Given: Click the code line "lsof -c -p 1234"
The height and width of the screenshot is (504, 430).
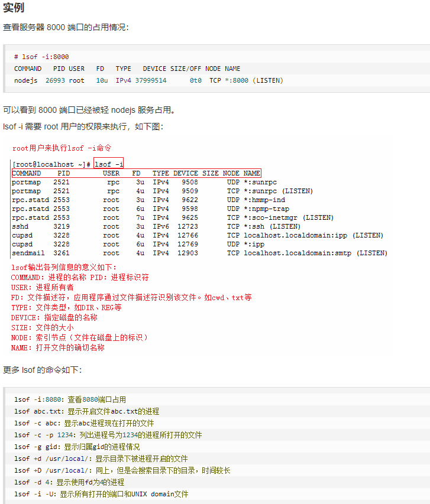Looking at the screenshot, I should (108, 435).
